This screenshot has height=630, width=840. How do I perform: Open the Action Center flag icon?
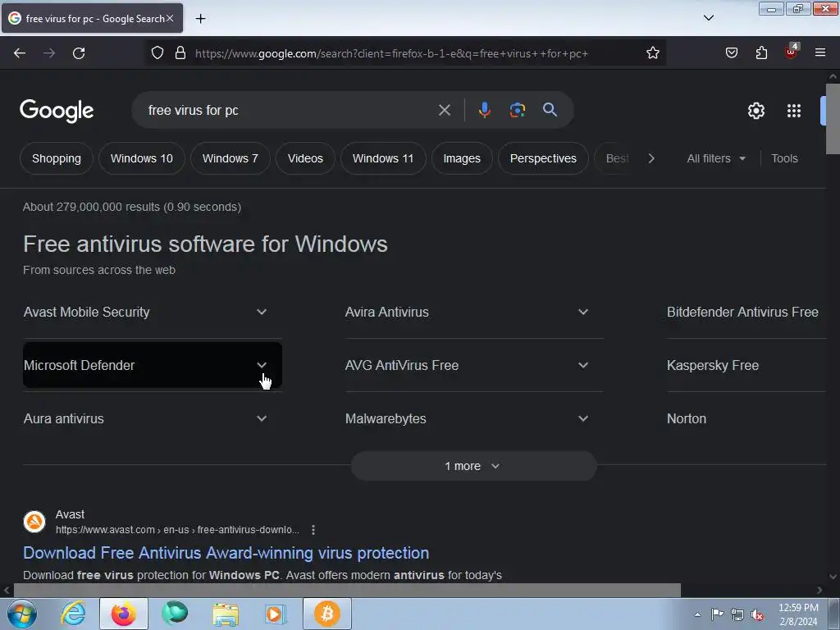(717, 614)
